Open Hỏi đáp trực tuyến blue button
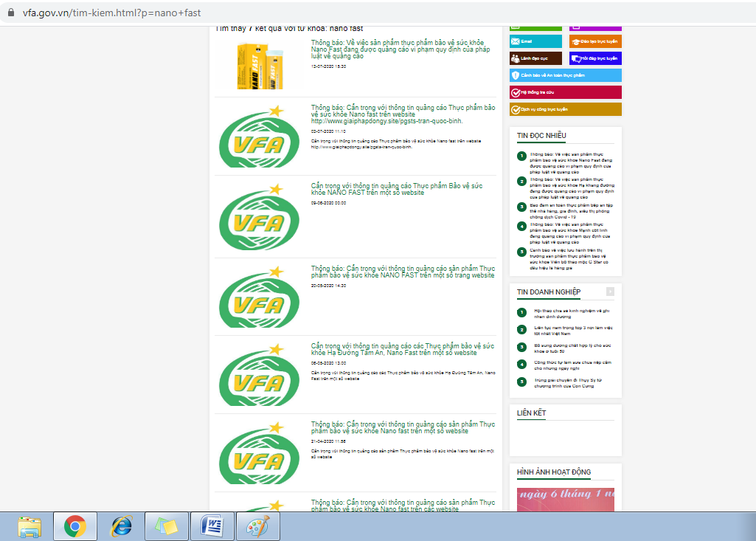 [x=596, y=58]
